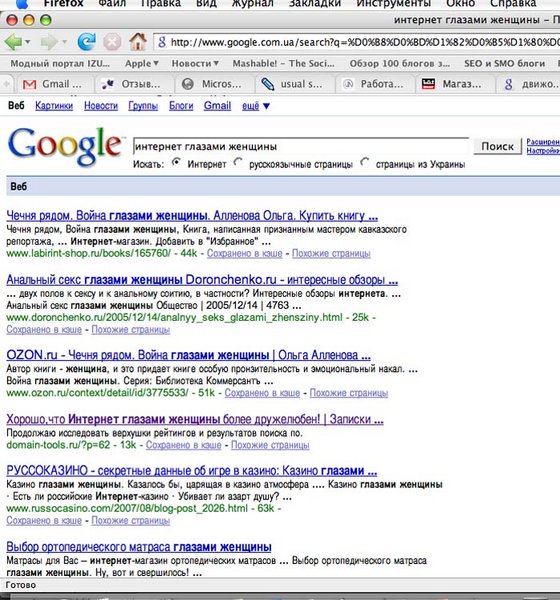Viewport: 560px width, 600px height.
Task: Switch to the Магаз... tab
Action: pos(455,84)
